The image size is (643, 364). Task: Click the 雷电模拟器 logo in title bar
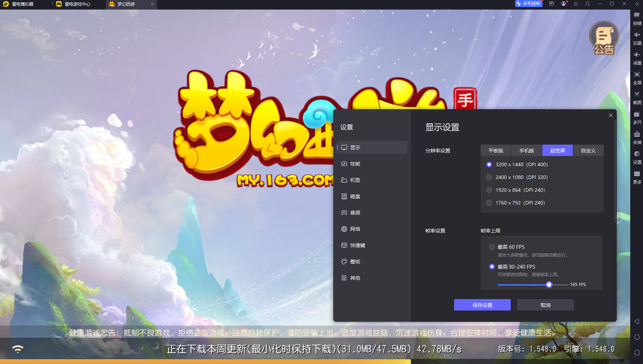point(6,4)
